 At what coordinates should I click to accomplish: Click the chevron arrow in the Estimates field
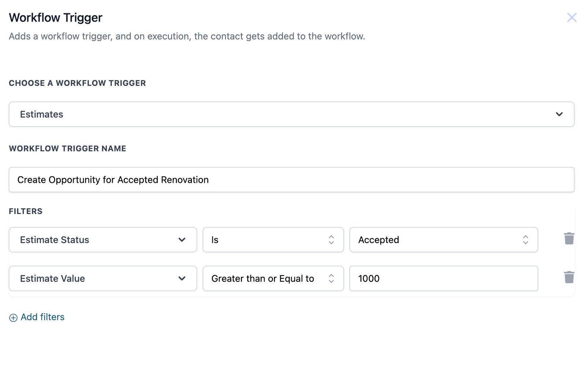pos(559,114)
